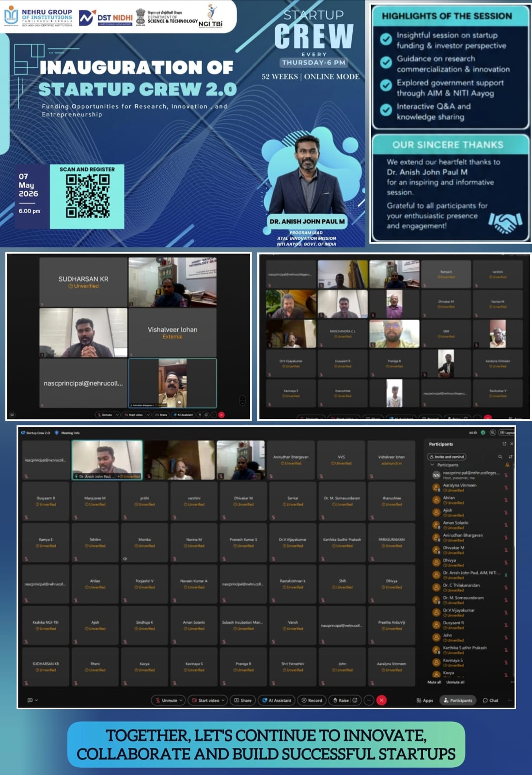
Task: Click Aaralyna Vinmeen's avatar in participants list
Action: point(436,488)
